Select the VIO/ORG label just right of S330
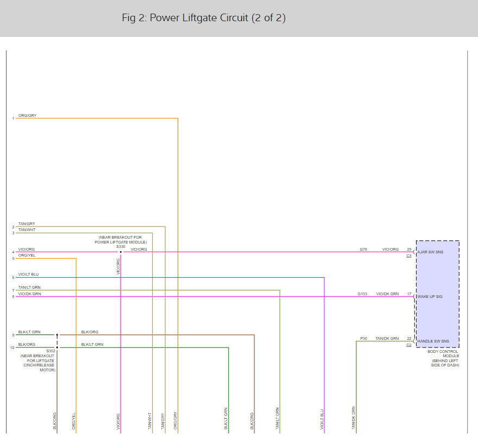The height and width of the screenshot is (448, 478). point(139,250)
